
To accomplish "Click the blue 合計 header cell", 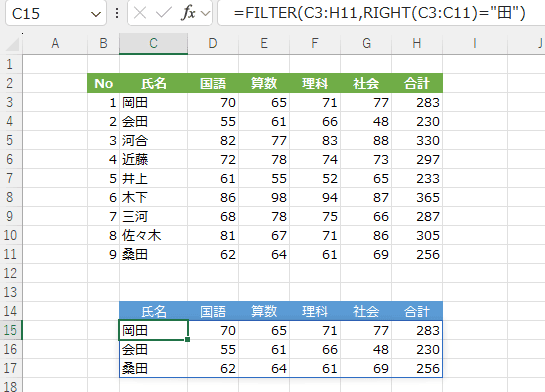I will 417,311.
